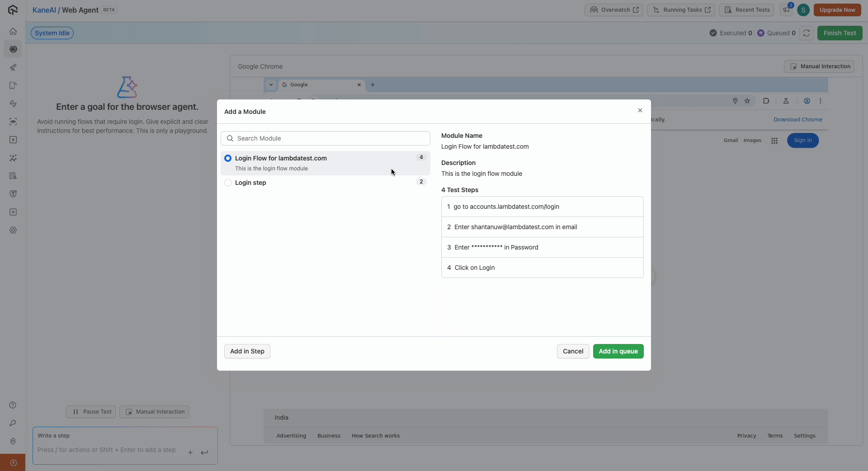This screenshot has height=471, width=868.
Task: Click the refresh icon beside Queued count
Action: tap(807, 33)
